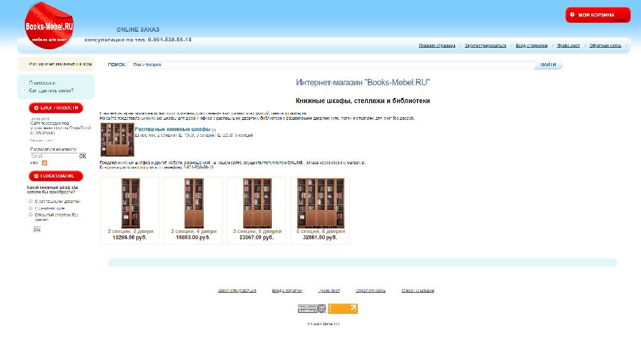Click footer link Вход с паролем

pyautogui.click(x=287, y=290)
